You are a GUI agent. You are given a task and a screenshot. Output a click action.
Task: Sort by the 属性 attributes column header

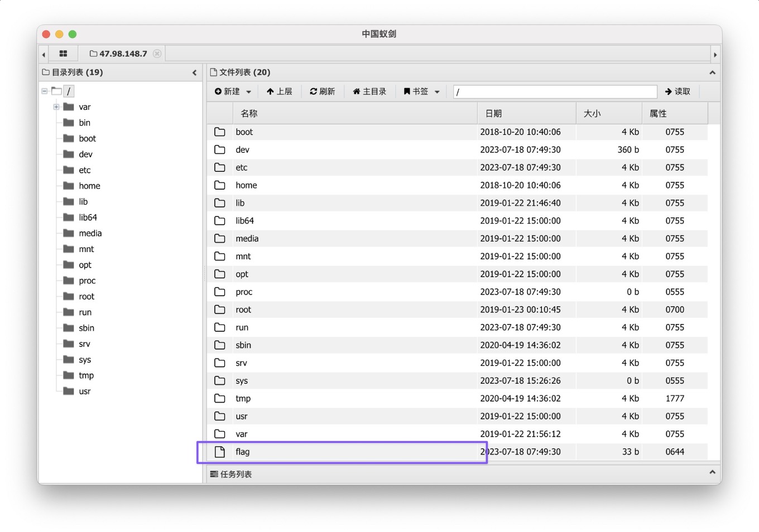coord(675,113)
